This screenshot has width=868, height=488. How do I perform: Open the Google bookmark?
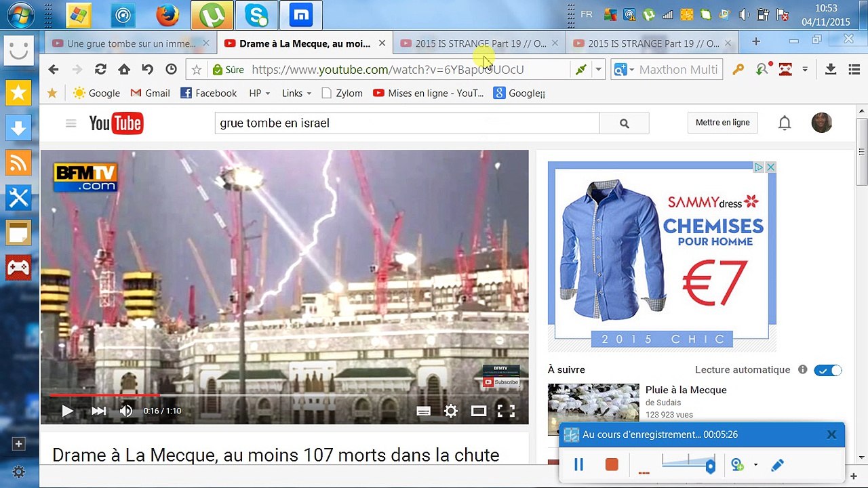[x=96, y=93]
